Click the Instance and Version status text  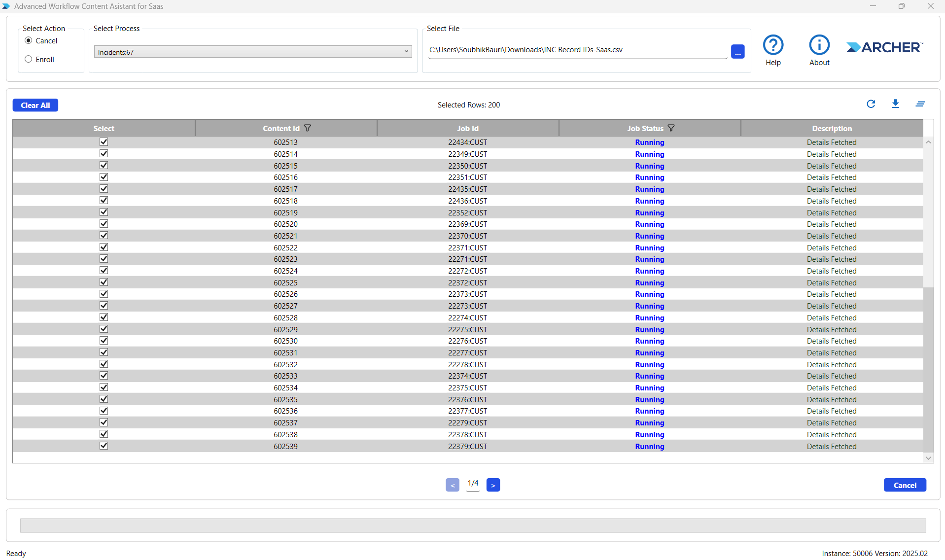coord(875,553)
